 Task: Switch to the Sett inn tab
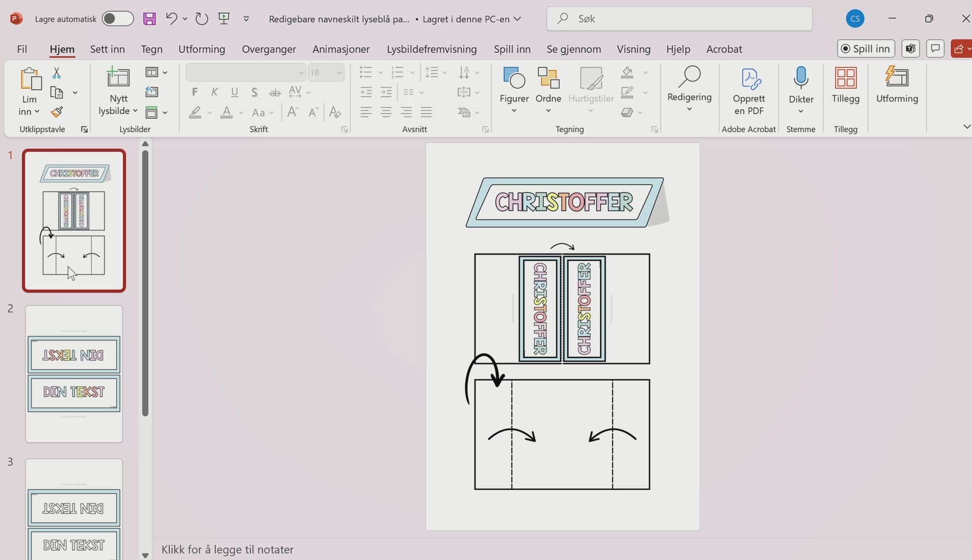pos(107,49)
